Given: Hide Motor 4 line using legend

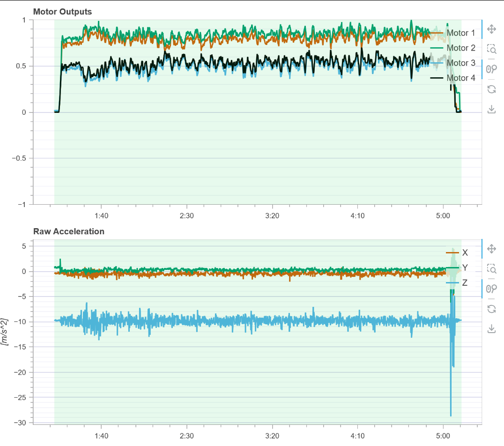Looking at the screenshot, I should click(460, 78).
